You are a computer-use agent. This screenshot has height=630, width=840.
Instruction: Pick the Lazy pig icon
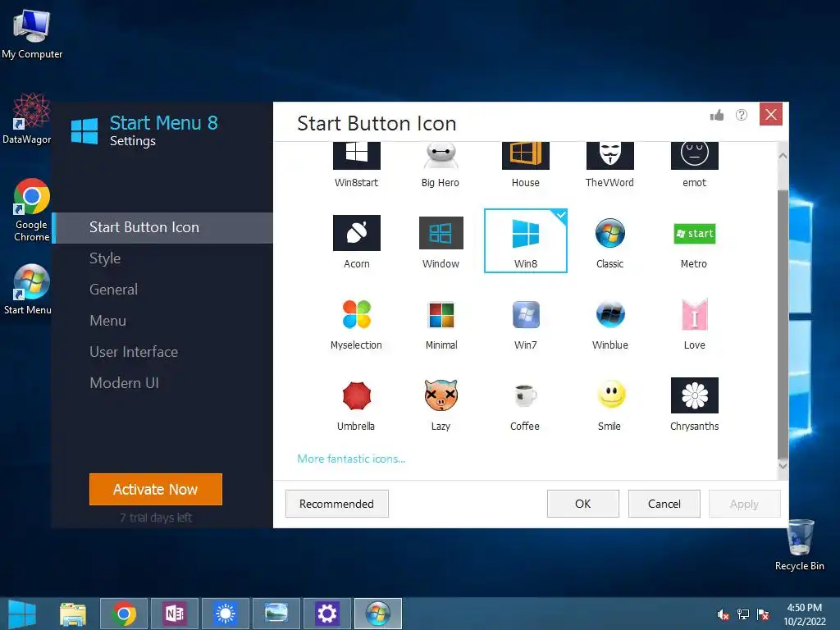[441, 404]
